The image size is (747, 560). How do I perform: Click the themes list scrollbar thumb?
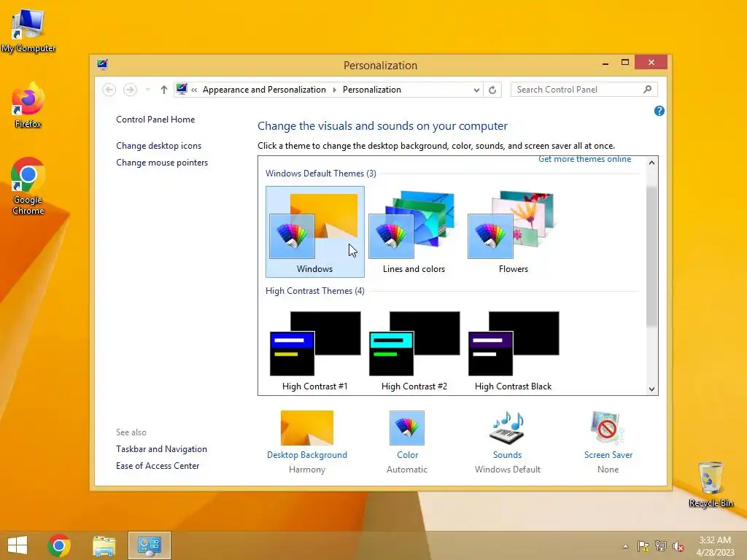651,255
